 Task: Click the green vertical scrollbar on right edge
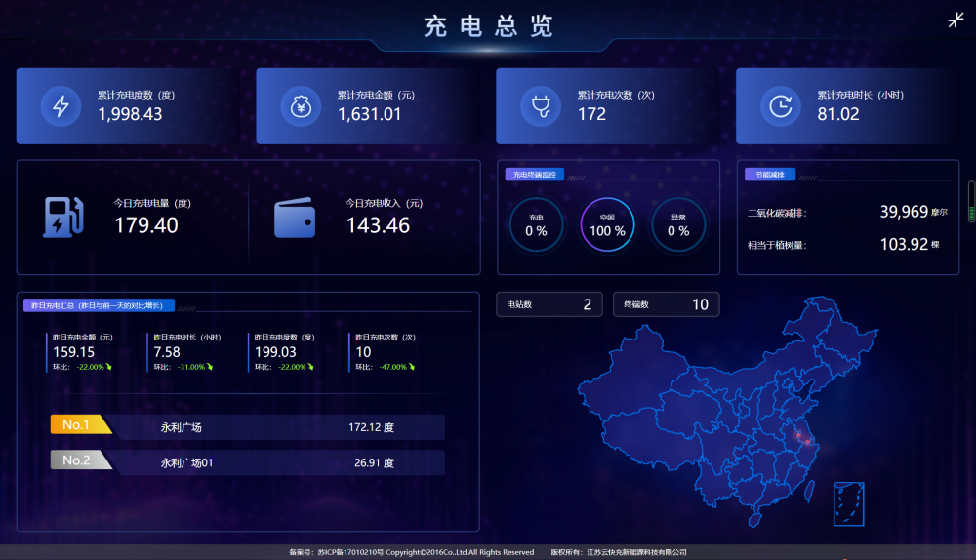pyautogui.click(x=971, y=202)
